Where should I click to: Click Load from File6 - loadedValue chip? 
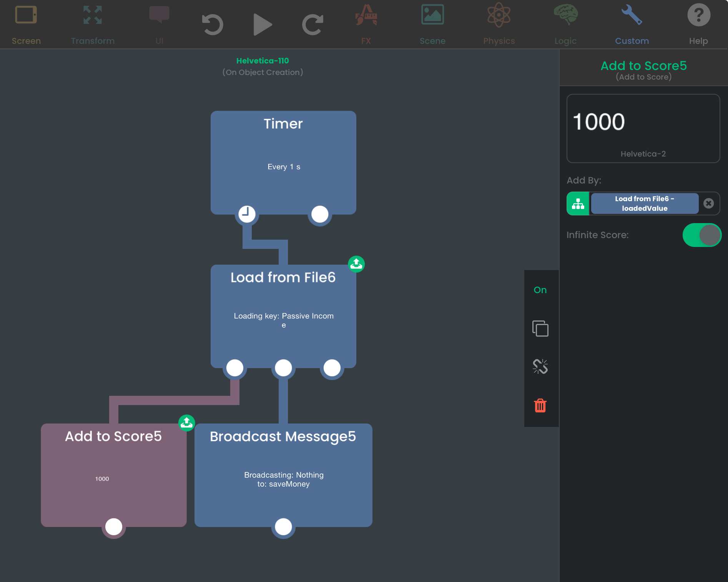(x=645, y=203)
